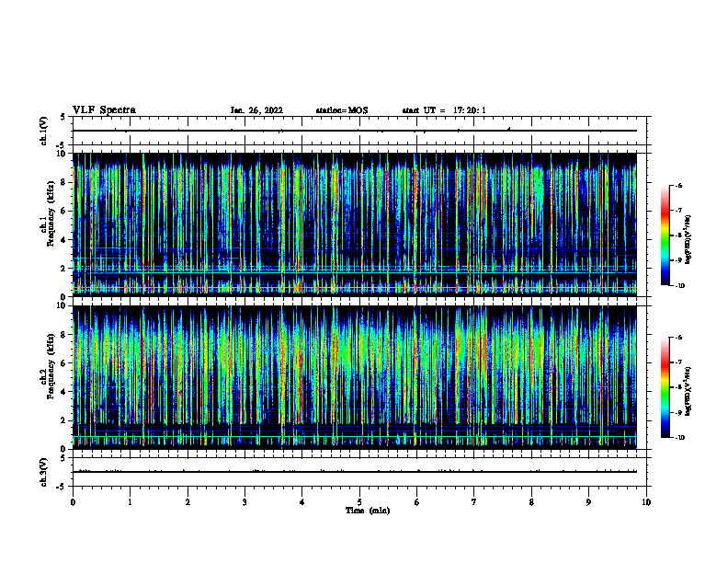Click the "Time (min)" axis label
Viewport: 728px width, 563px height.
pos(368,511)
